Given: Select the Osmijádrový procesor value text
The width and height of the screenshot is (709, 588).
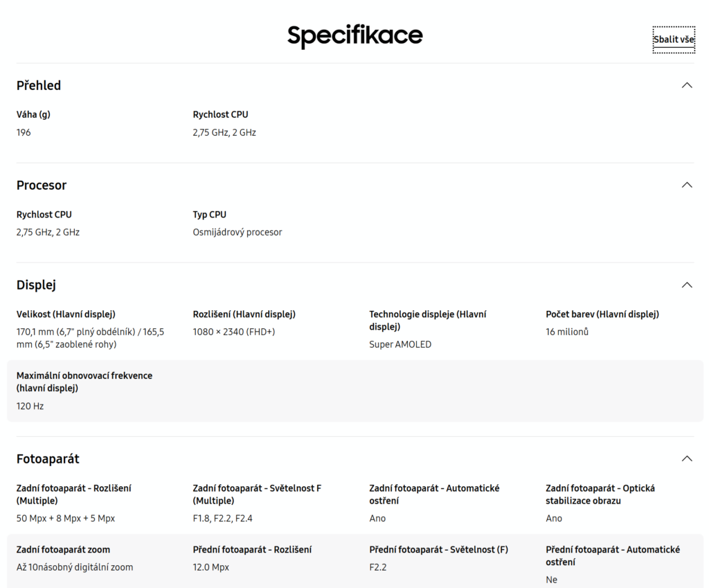Looking at the screenshot, I should (237, 232).
